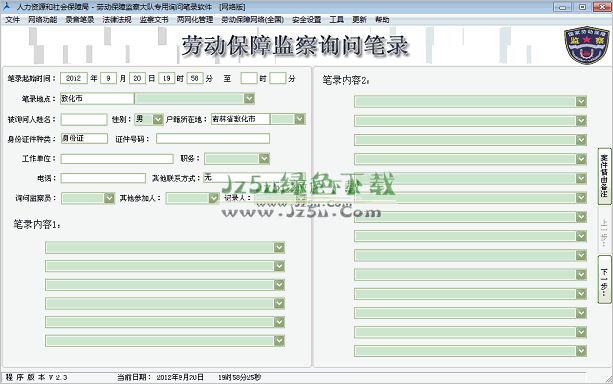Click the 下一步 next step button
Screen dimensions: 613x384
pos(604,279)
